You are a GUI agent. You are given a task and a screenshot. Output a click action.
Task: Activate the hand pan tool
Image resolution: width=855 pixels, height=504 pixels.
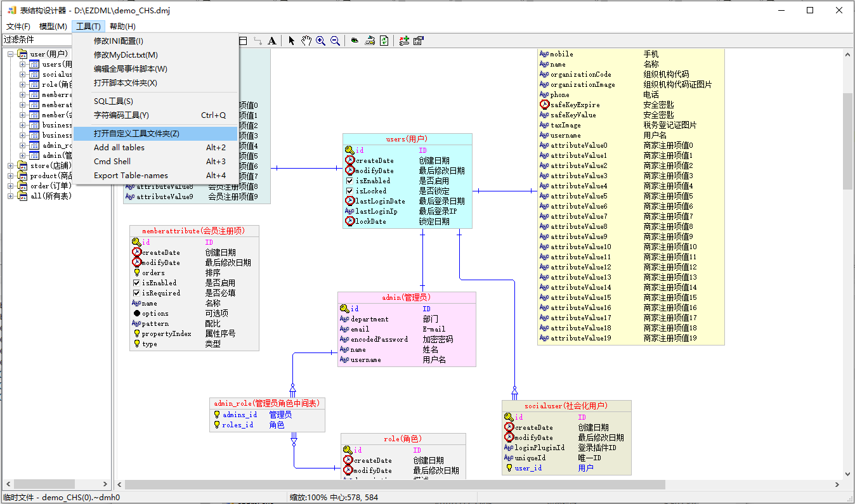(x=306, y=41)
